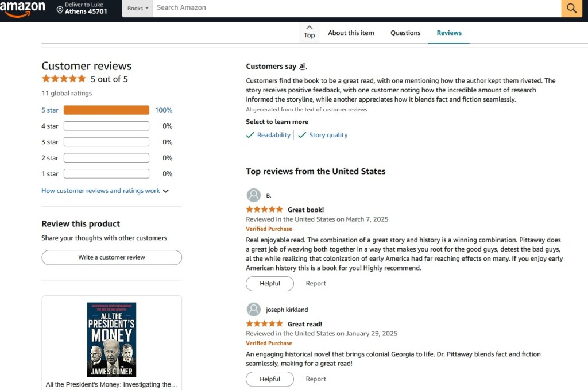Open the Books search category dropdown
The image size is (588, 390).
138,8
